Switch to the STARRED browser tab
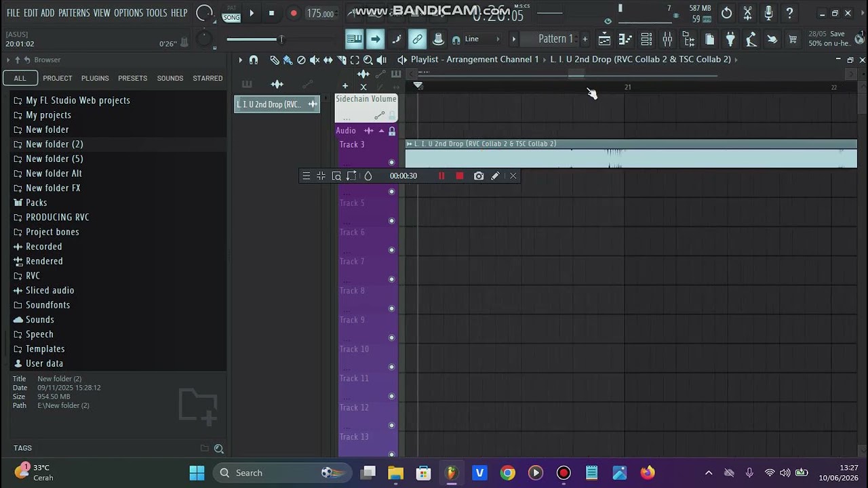868x488 pixels. tap(208, 78)
